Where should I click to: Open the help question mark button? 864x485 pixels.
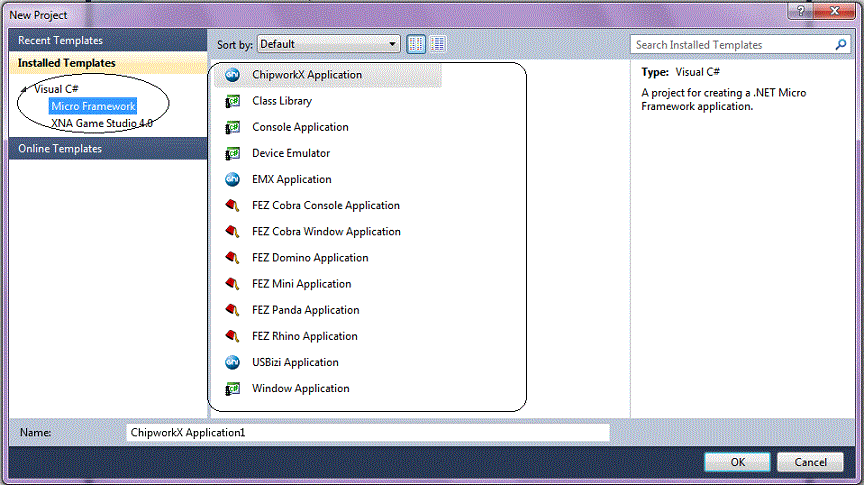click(x=801, y=11)
